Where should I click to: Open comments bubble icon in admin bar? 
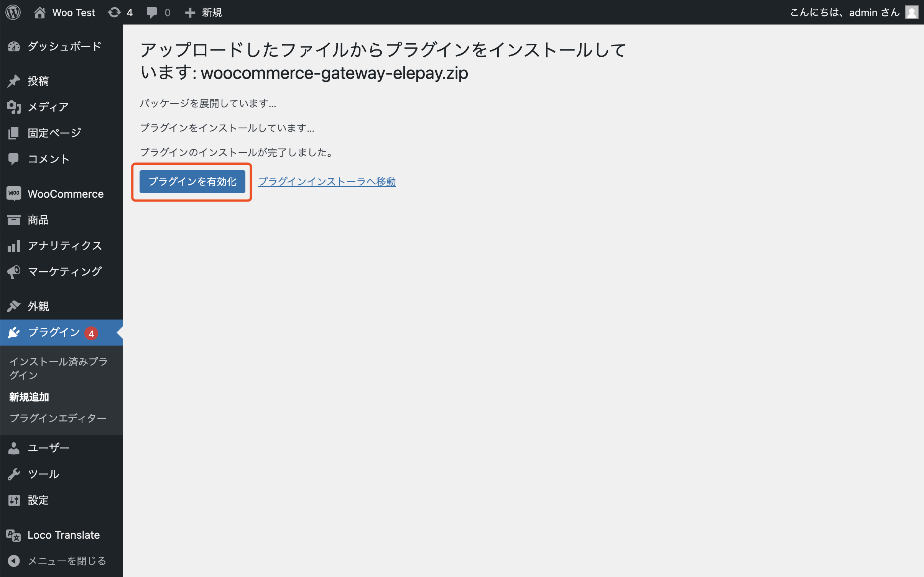coord(152,12)
